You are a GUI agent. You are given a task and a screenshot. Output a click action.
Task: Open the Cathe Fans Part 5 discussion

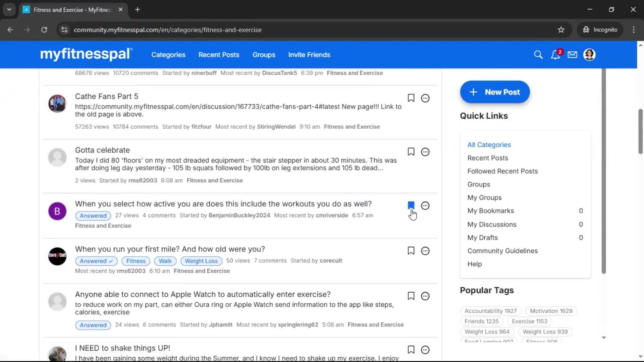tap(106, 97)
